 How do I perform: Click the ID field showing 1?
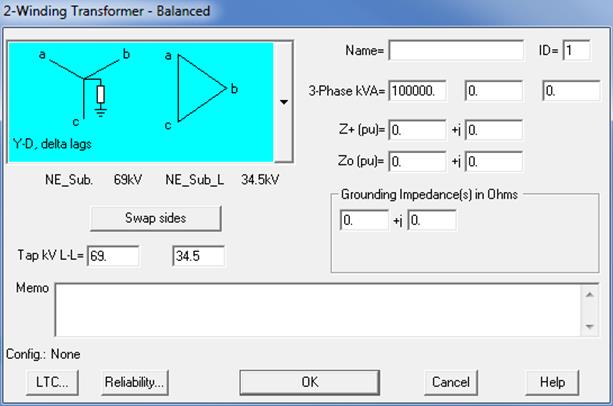point(576,50)
